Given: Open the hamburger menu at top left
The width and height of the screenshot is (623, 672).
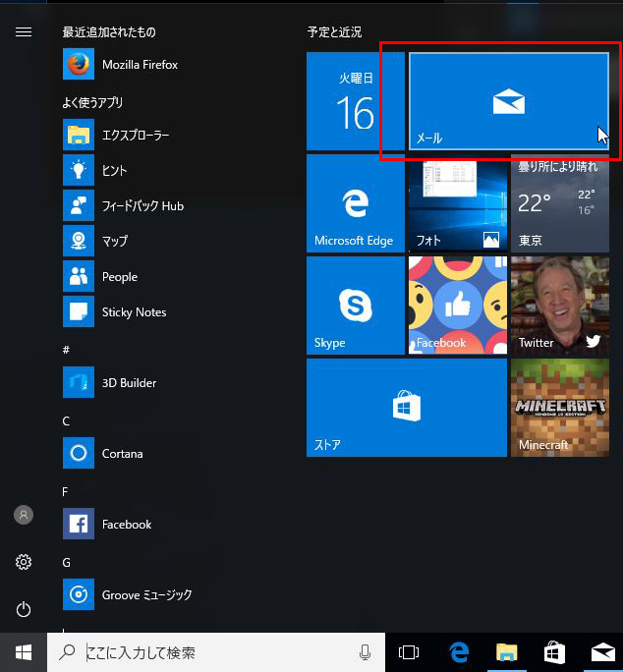Looking at the screenshot, I should (x=24, y=32).
